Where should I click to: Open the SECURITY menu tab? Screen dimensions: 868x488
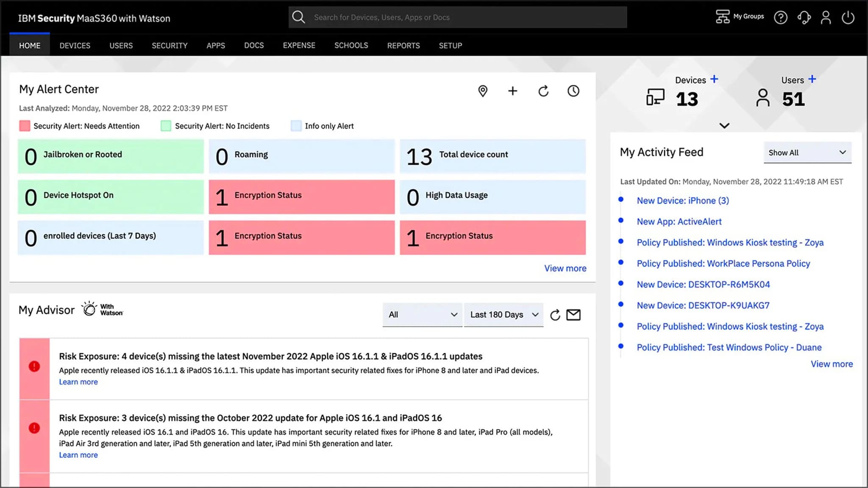pos(169,45)
